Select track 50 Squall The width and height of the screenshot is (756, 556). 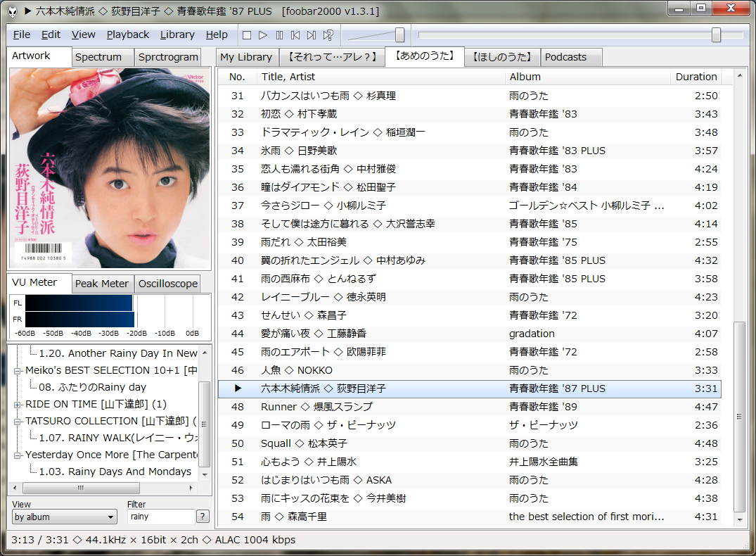(470, 443)
